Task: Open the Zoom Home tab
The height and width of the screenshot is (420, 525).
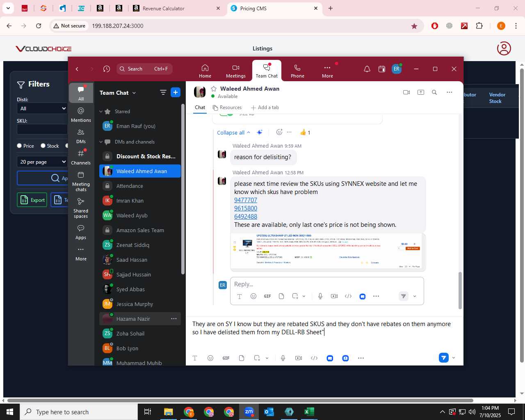Action: click(x=205, y=71)
